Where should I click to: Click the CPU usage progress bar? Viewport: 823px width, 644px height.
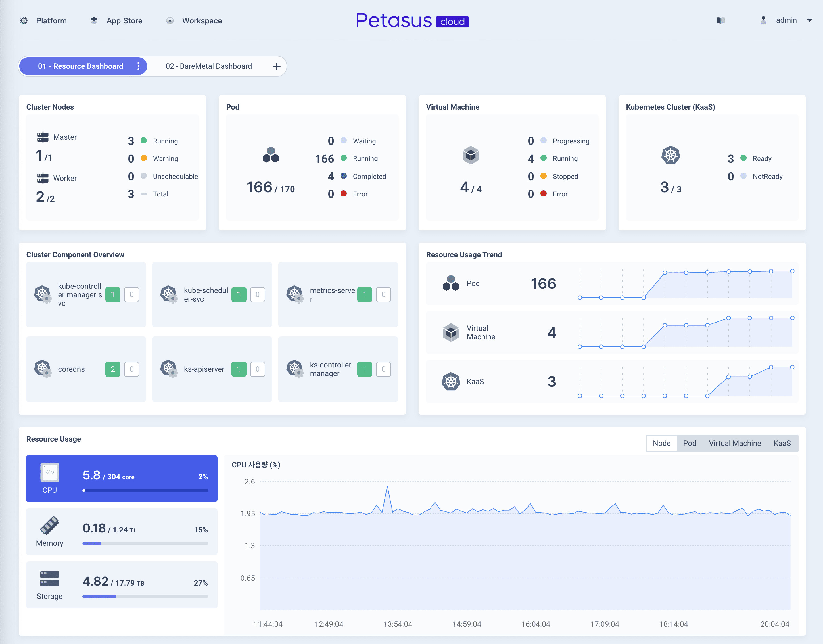(145, 490)
